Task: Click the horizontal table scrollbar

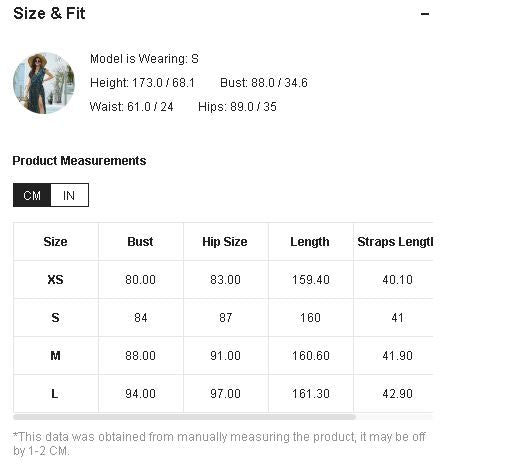Action: click(184, 417)
